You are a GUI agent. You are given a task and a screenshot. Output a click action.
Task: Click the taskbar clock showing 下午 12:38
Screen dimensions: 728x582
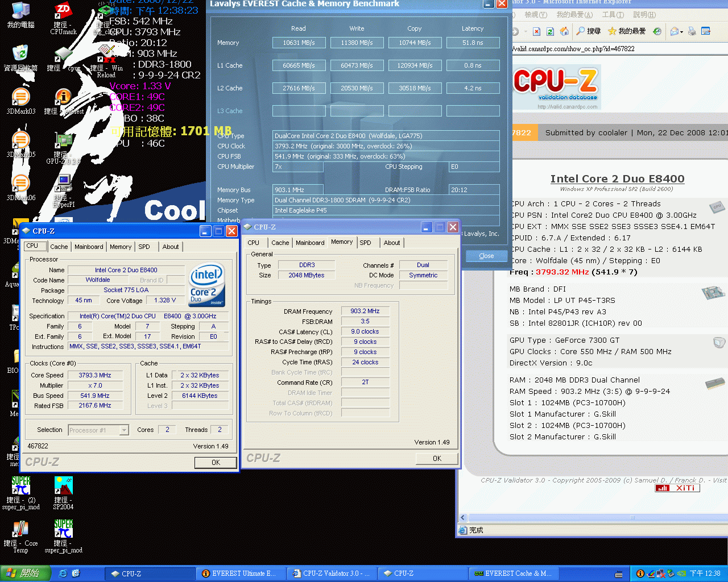click(705, 573)
